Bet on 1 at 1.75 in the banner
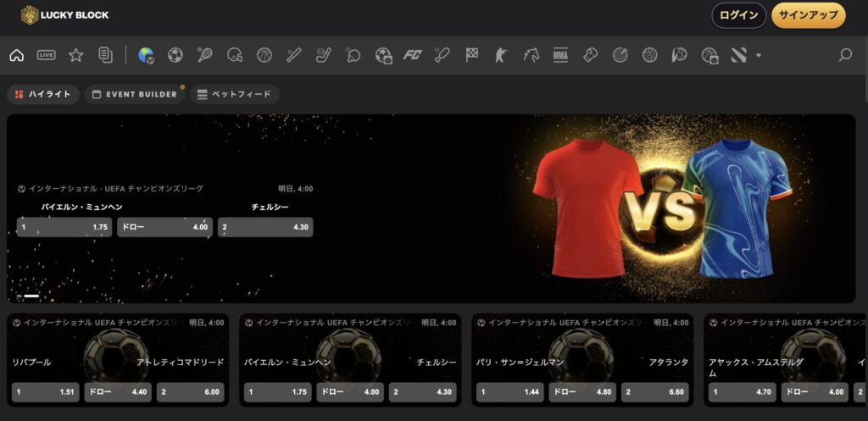 (64, 227)
